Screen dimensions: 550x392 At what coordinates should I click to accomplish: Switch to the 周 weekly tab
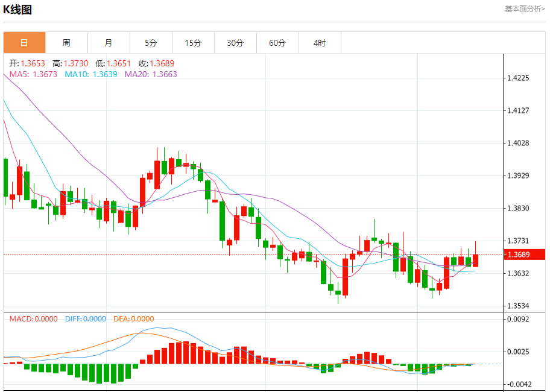click(67, 43)
